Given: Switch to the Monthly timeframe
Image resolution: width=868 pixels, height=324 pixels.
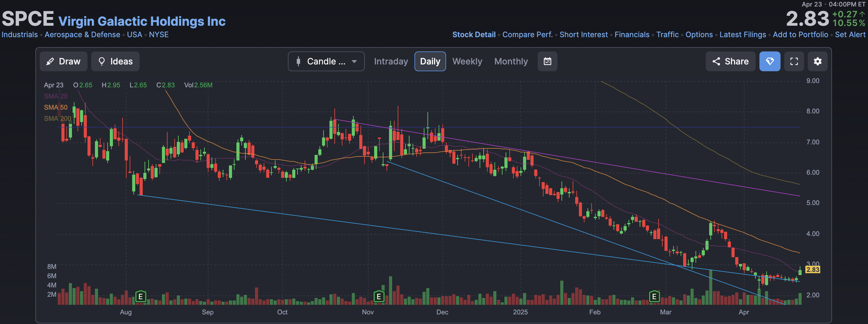Looking at the screenshot, I should pos(511,61).
